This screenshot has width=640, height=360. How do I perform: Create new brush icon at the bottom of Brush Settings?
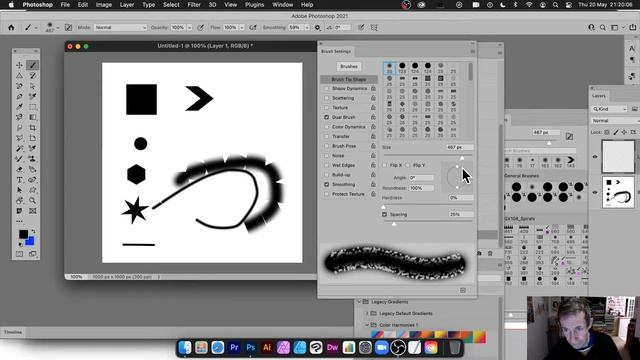[x=463, y=290]
